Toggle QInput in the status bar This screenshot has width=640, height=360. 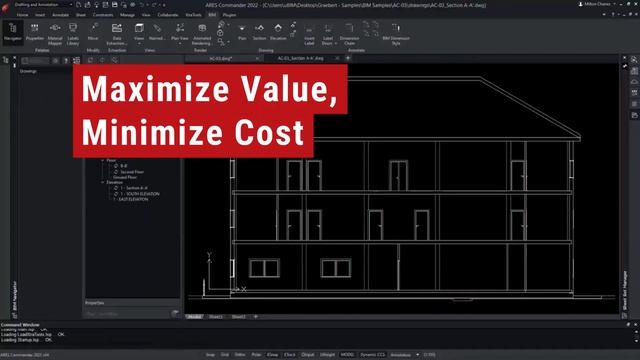[308, 355]
